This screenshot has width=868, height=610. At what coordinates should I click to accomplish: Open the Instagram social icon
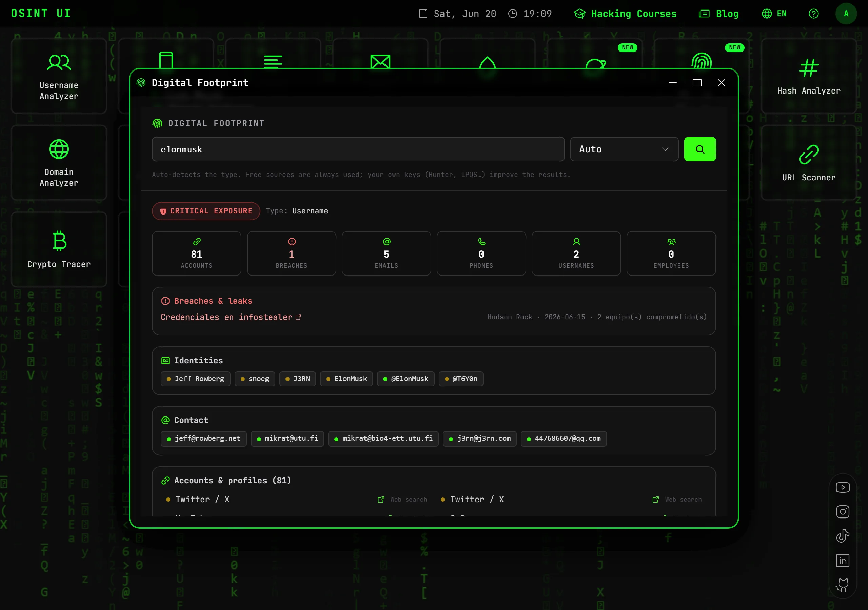(843, 512)
